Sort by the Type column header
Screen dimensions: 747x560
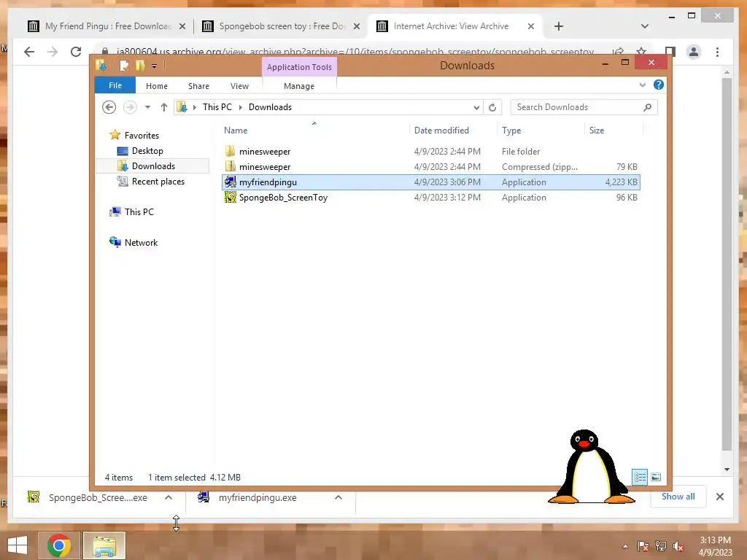pos(541,130)
